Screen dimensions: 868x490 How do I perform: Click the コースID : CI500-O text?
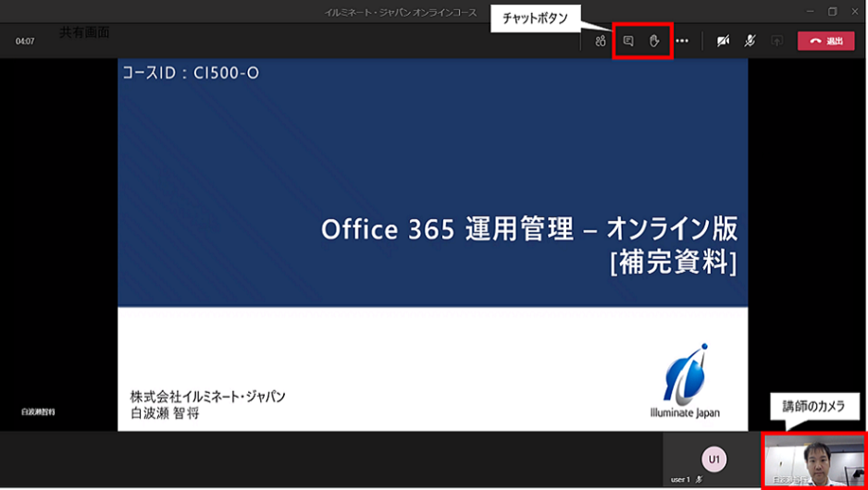tap(191, 73)
